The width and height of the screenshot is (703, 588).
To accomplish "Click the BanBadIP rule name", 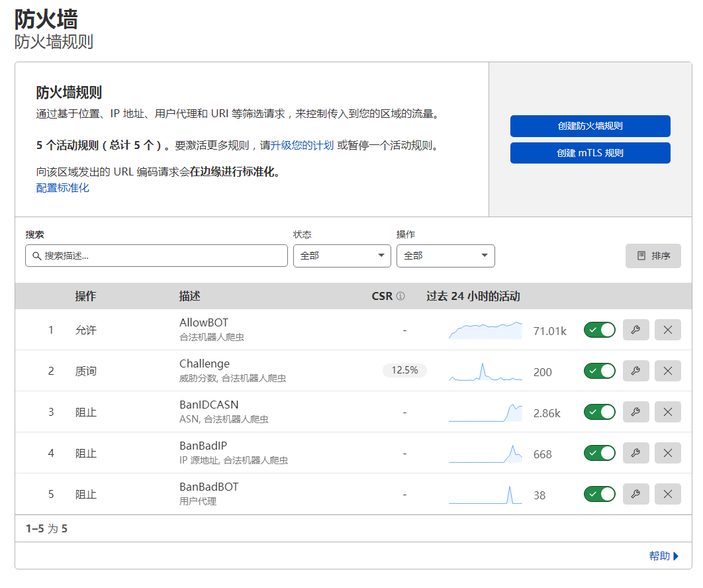I will [x=203, y=446].
